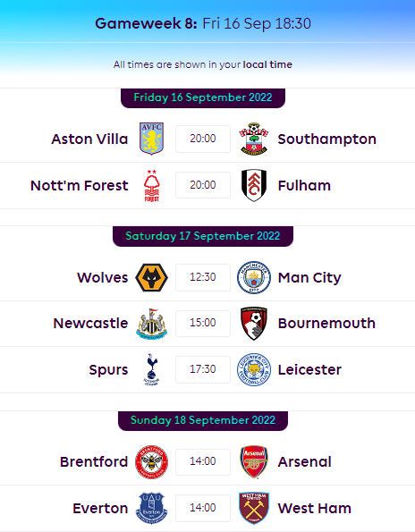
Task: Click the Aston Villa club crest
Action: coord(152,139)
